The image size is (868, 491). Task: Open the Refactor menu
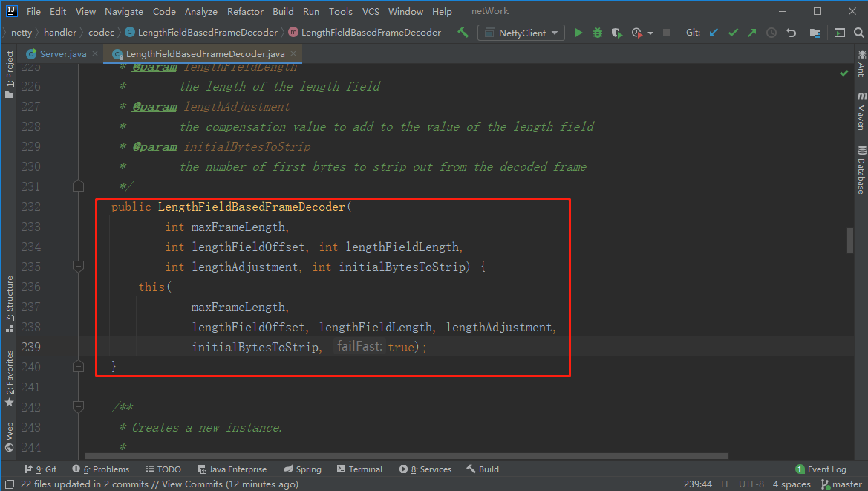(245, 11)
